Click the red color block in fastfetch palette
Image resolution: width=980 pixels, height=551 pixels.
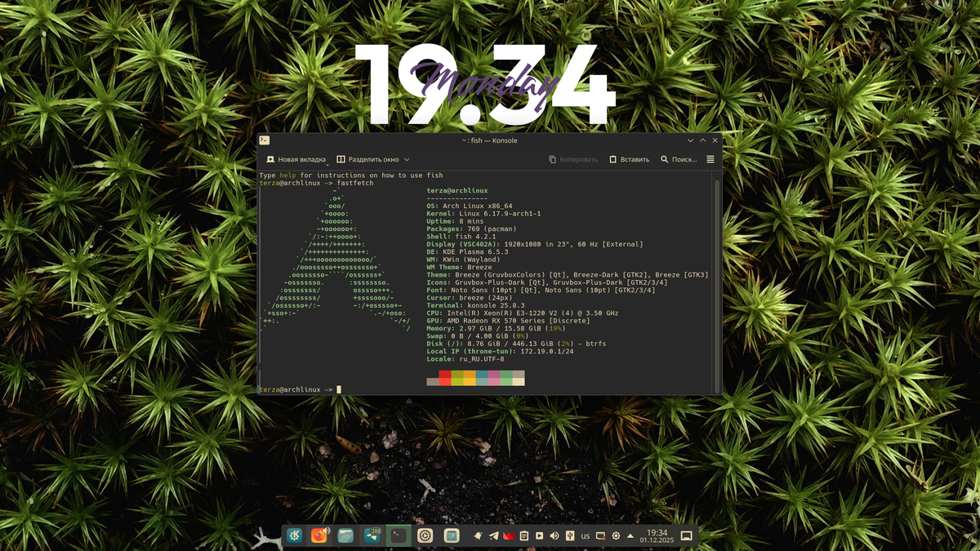pyautogui.click(x=445, y=375)
